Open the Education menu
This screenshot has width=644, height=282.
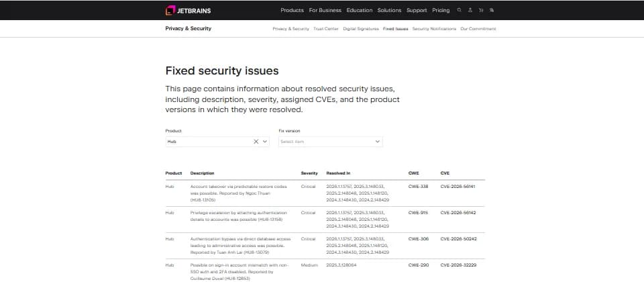360,10
